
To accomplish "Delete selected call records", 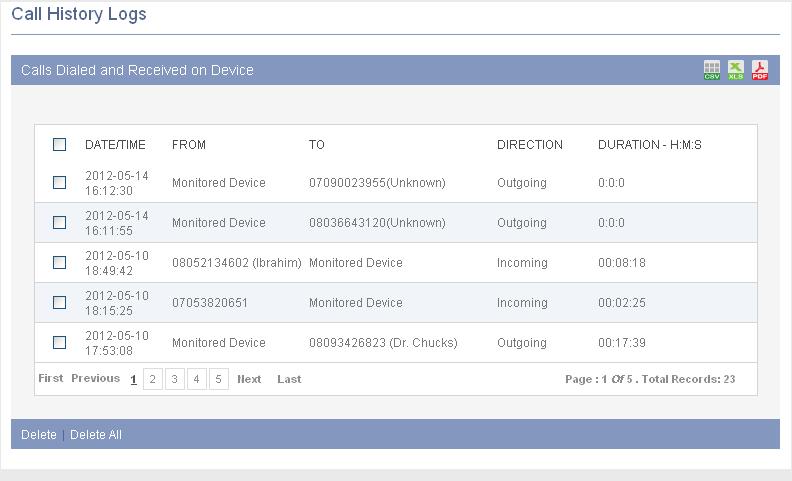I will [39, 435].
